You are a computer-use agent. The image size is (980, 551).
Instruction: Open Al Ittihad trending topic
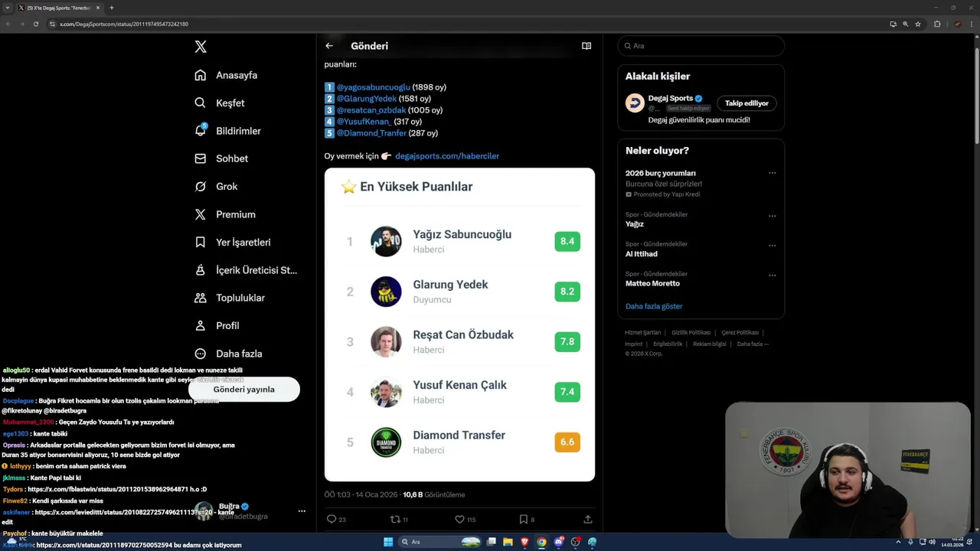pos(642,254)
